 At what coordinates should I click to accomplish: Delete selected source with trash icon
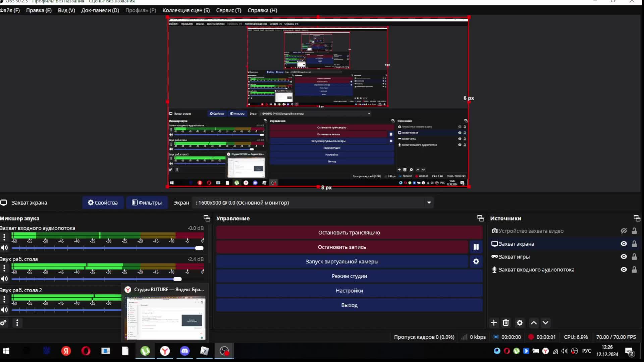pos(506,323)
